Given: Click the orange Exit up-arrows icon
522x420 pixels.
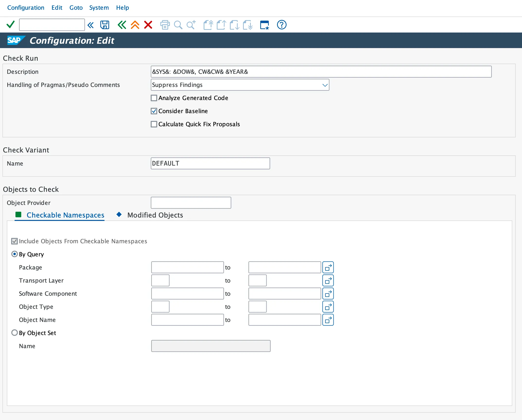Looking at the screenshot, I should [135, 25].
